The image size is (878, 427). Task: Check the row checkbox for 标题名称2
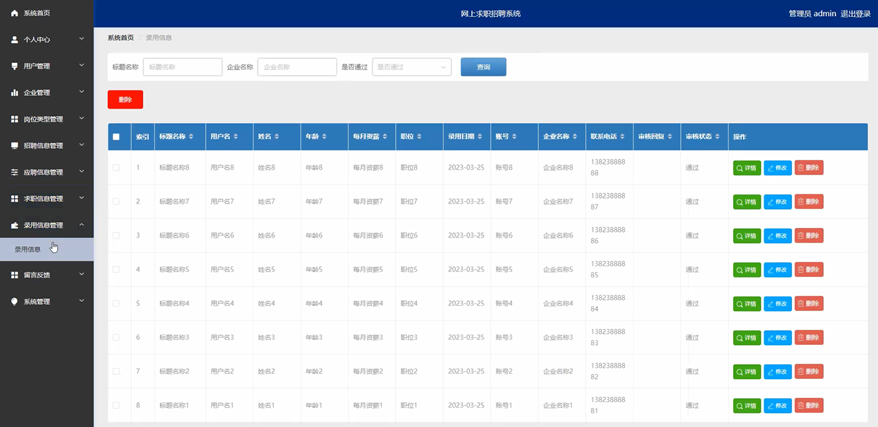pos(116,371)
